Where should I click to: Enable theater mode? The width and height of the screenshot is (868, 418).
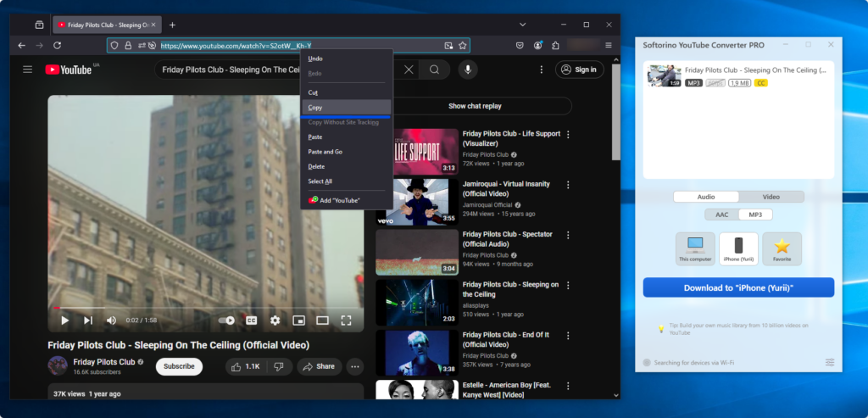coord(322,320)
